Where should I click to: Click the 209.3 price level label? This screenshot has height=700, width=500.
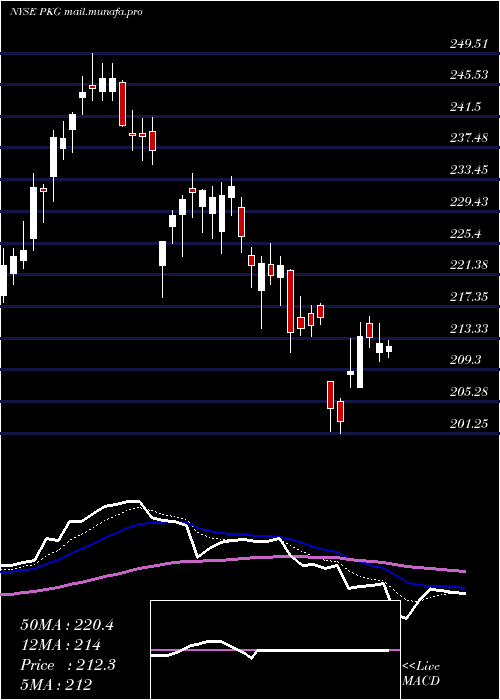[466, 360]
